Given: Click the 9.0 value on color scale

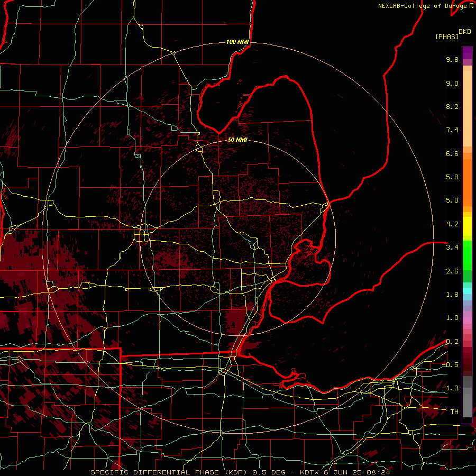Looking at the screenshot, I should point(452,83).
